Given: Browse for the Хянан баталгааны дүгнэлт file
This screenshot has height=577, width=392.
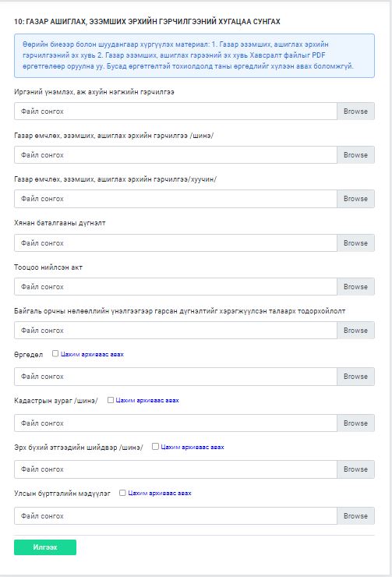Looking at the screenshot, I should (355, 242).
